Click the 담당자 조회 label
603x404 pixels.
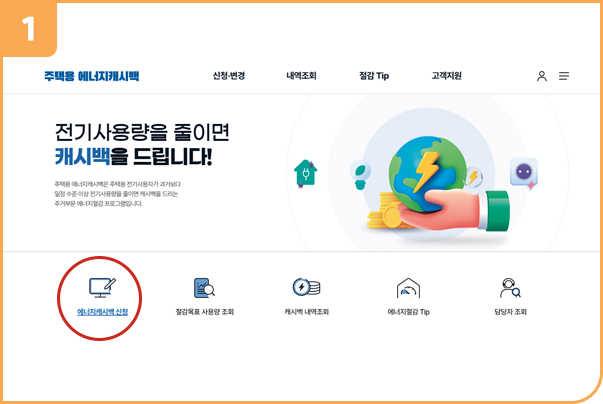coord(510,312)
